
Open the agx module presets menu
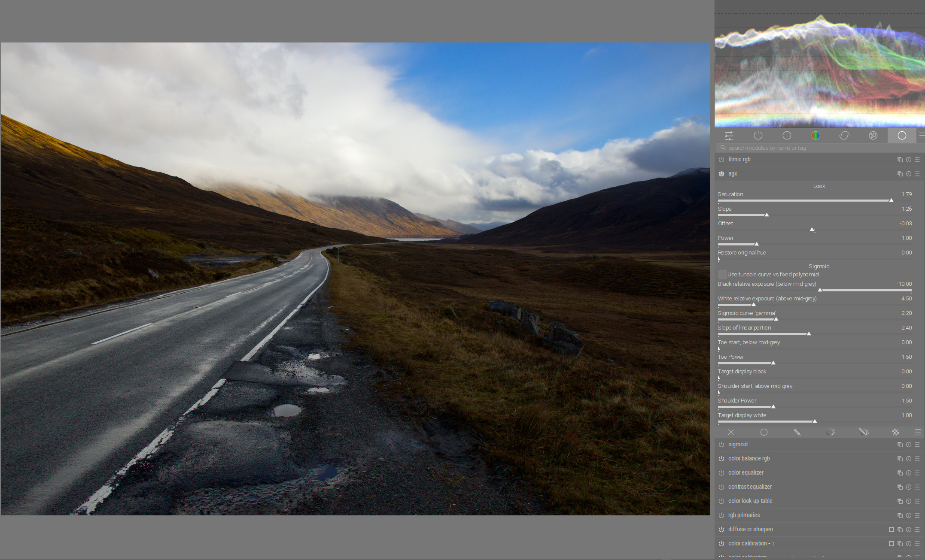click(917, 174)
